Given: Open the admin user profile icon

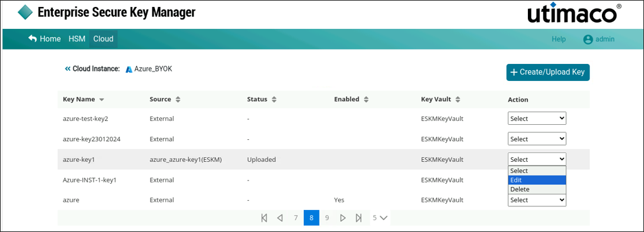Looking at the screenshot, I should click(x=588, y=40).
